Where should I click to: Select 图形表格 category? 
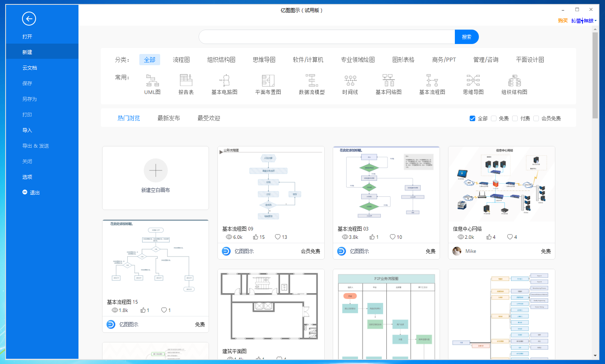pos(403,60)
